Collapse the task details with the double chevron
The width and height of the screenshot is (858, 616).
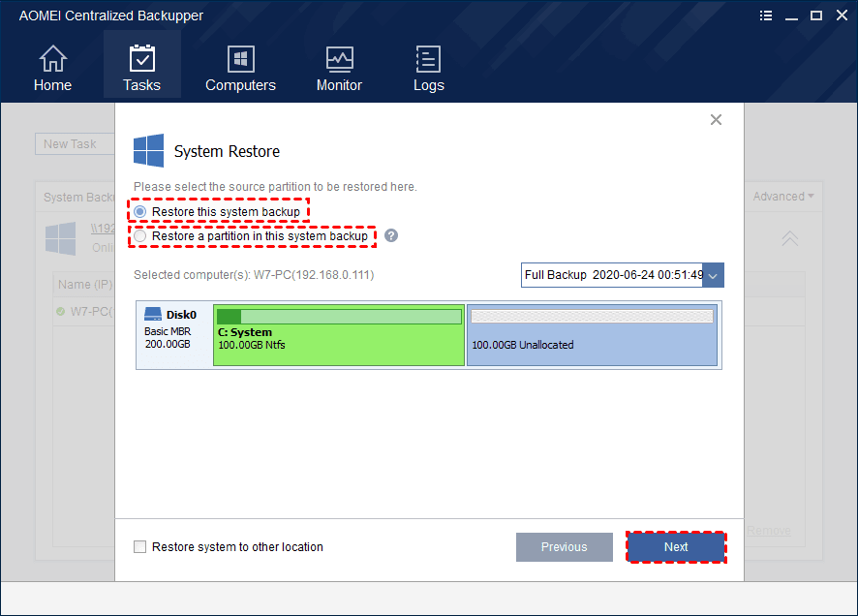[x=789, y=238]
